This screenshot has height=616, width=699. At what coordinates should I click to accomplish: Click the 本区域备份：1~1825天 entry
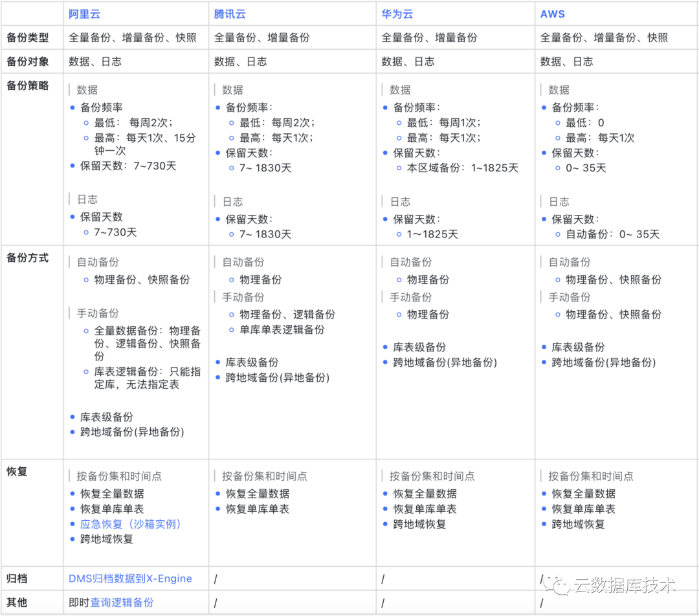[462, 168]
